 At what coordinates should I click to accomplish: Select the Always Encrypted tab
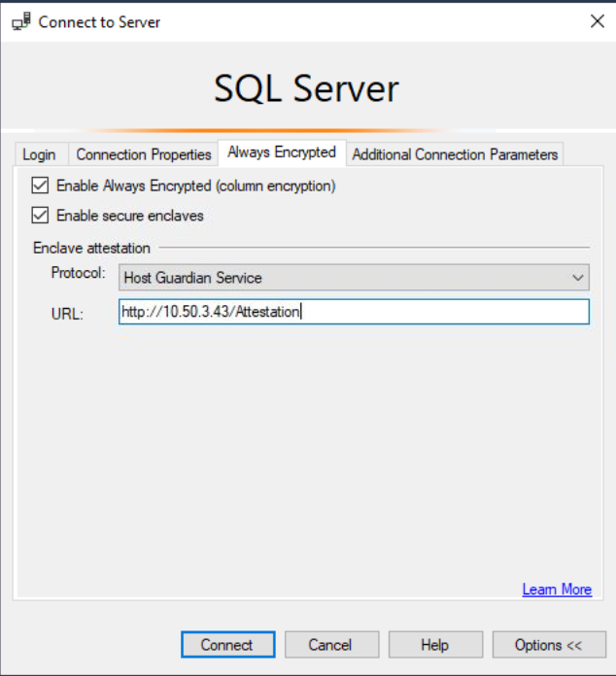pyautogui.click(x=282, y=152)
